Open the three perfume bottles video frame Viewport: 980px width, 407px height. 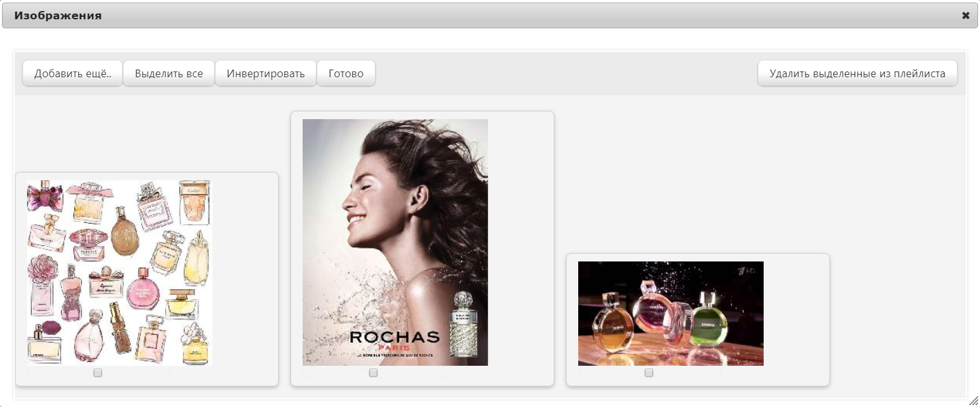(671, 314)
